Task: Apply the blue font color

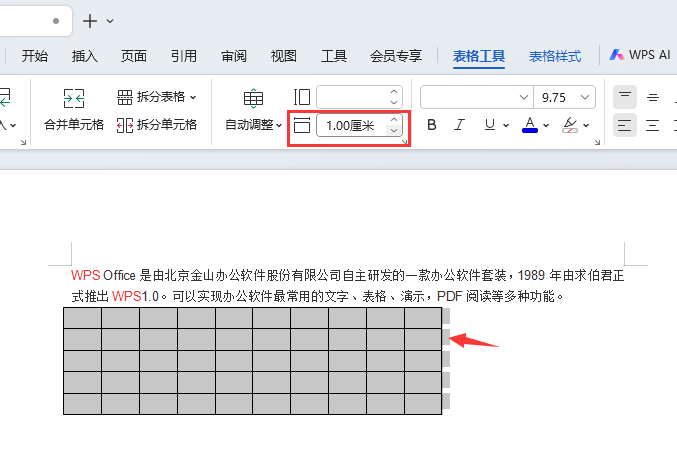Action: (530, 125)
